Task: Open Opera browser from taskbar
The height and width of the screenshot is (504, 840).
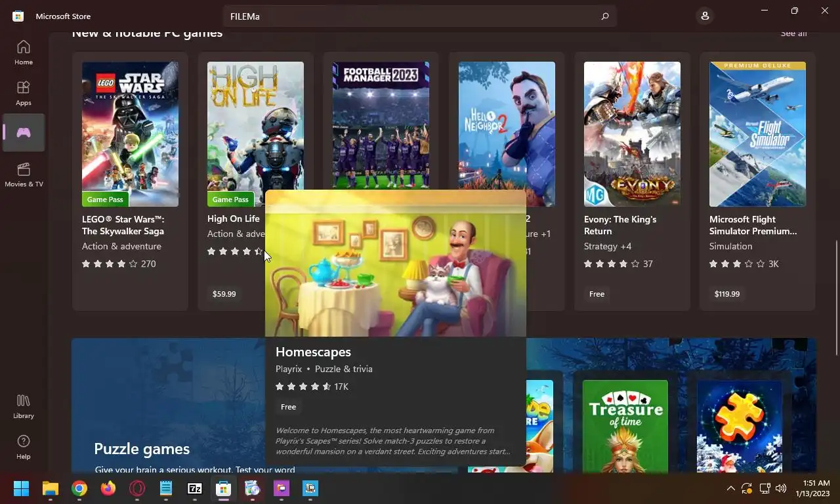Action: coord(137,488)
